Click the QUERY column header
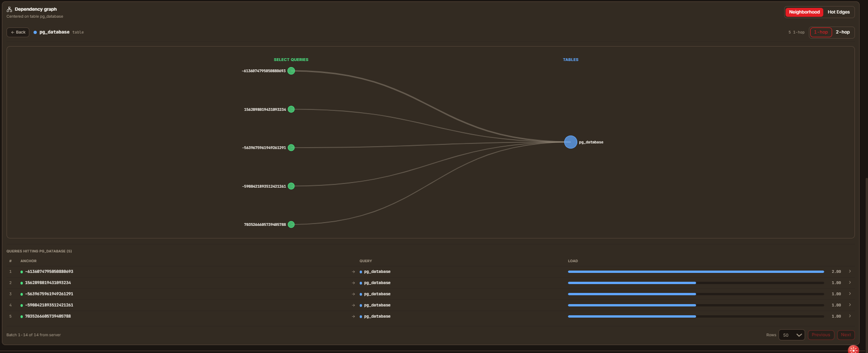 [366, 261]
